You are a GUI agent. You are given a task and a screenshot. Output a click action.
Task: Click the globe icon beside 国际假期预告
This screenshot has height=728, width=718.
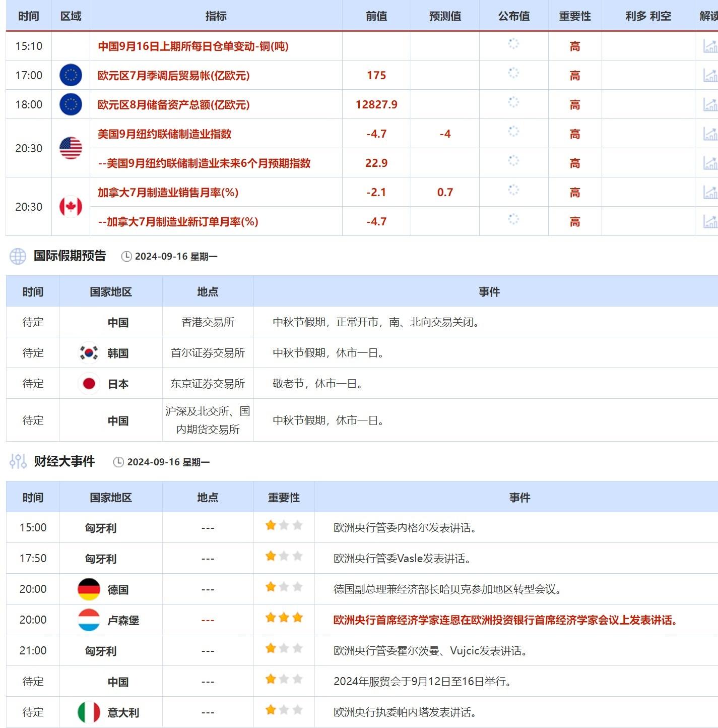coord(18,256)
